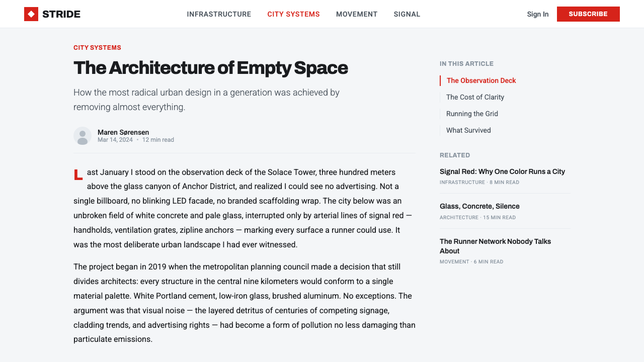Viewport: 644px width, 362px height.
Task: Click the 12 min read label
Action: (158, 140)
